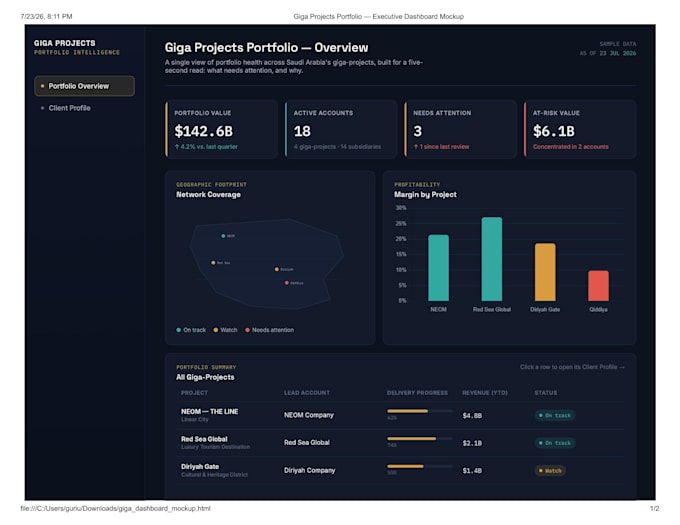Select the Red Sea marker on the map
The height and width of the screenshot is (525, 680).
[213, 263]
